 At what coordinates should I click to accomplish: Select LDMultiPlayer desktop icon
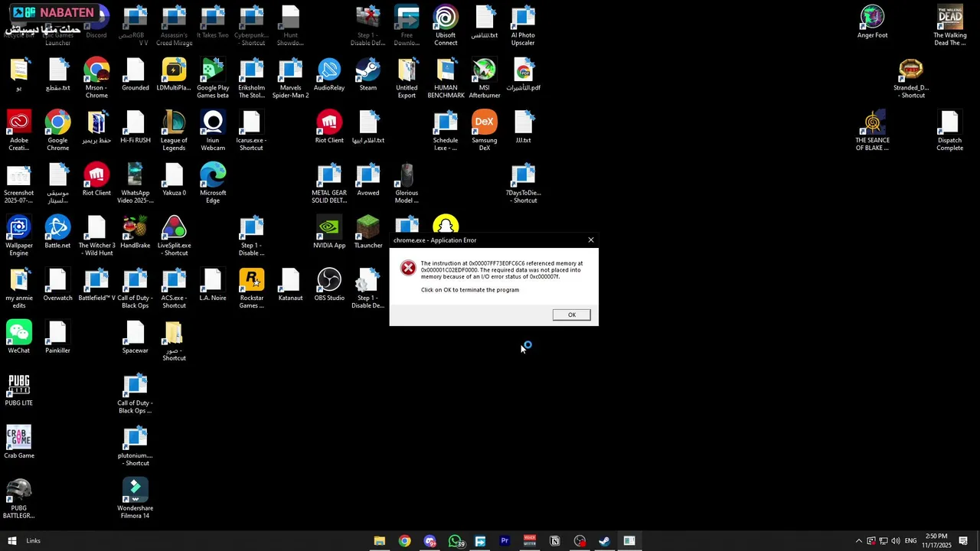pos(174,74)
